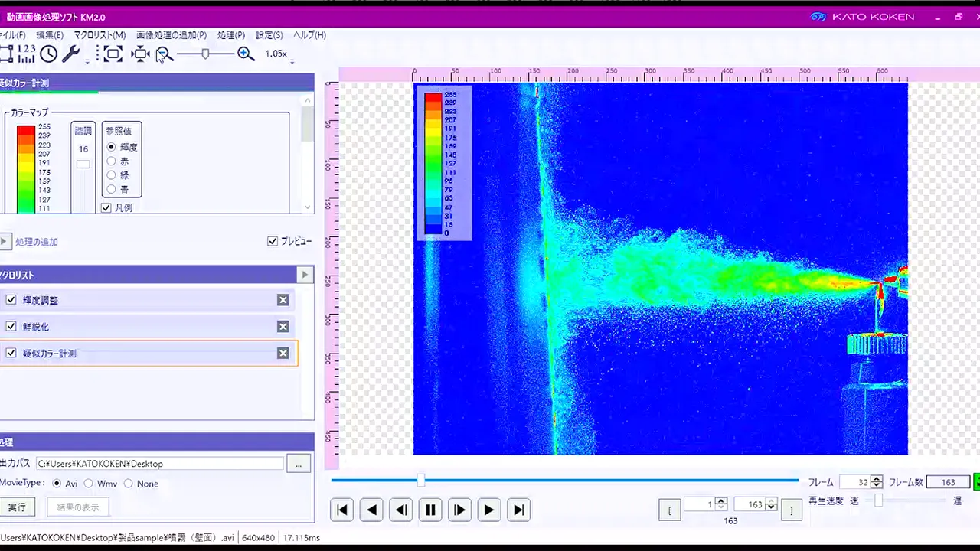Set range start with the [ button
Image resolution: width=980 pixels, height=551 pixels.
coord(669,510)
